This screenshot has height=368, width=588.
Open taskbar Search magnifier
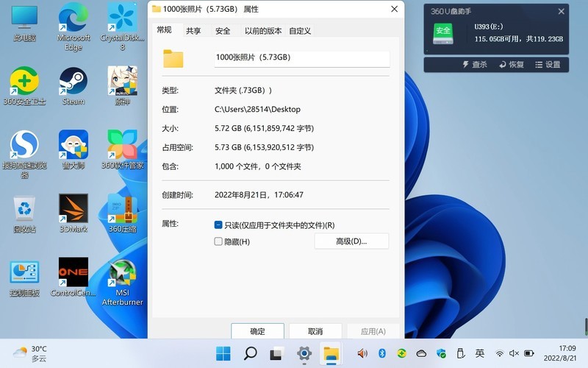click(251, 353)
